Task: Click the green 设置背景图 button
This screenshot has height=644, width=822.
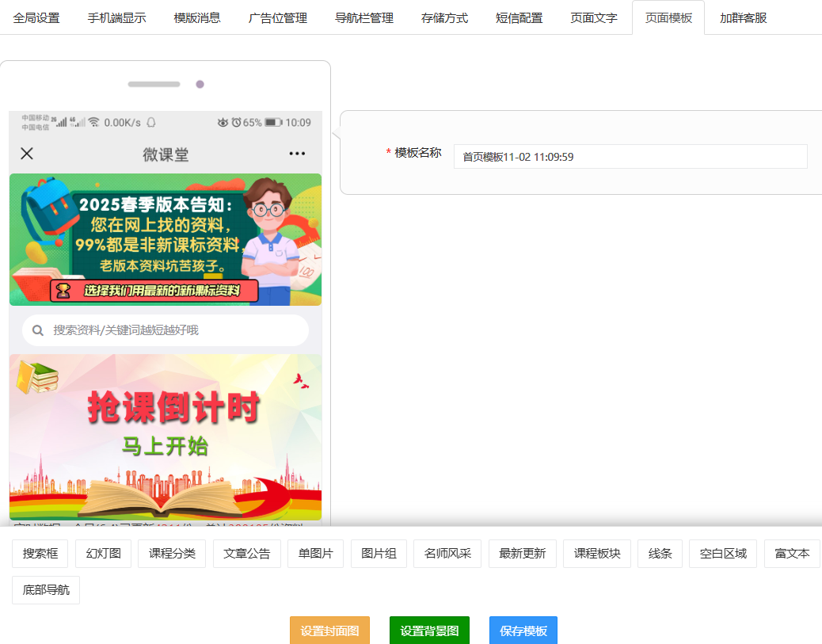Action: [429, 631]
